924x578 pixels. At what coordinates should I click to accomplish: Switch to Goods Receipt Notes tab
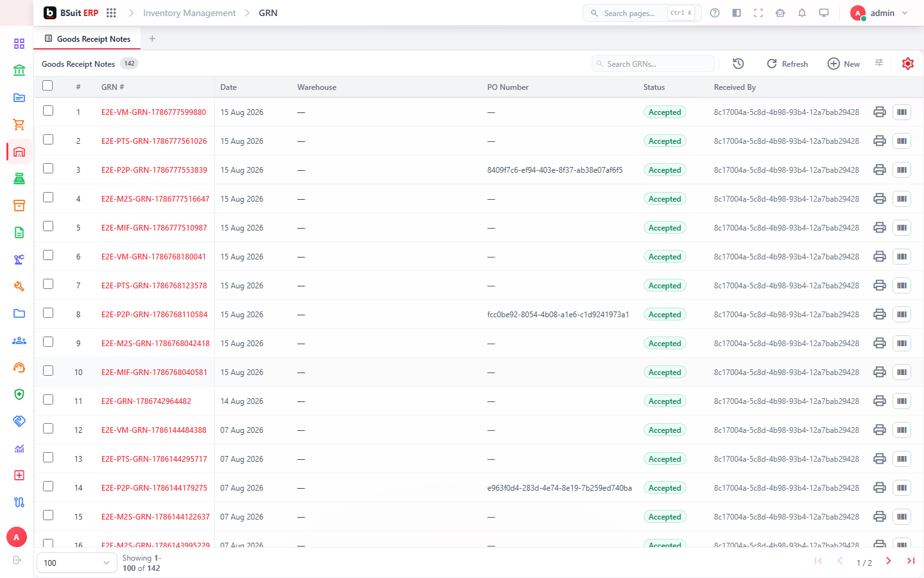(x=87, y=39)
